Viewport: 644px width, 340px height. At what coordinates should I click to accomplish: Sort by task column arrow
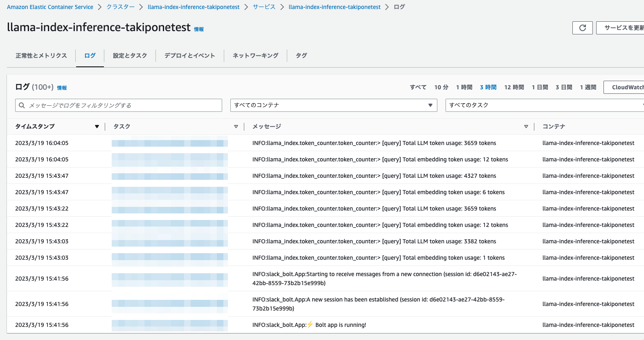point(236,127)
